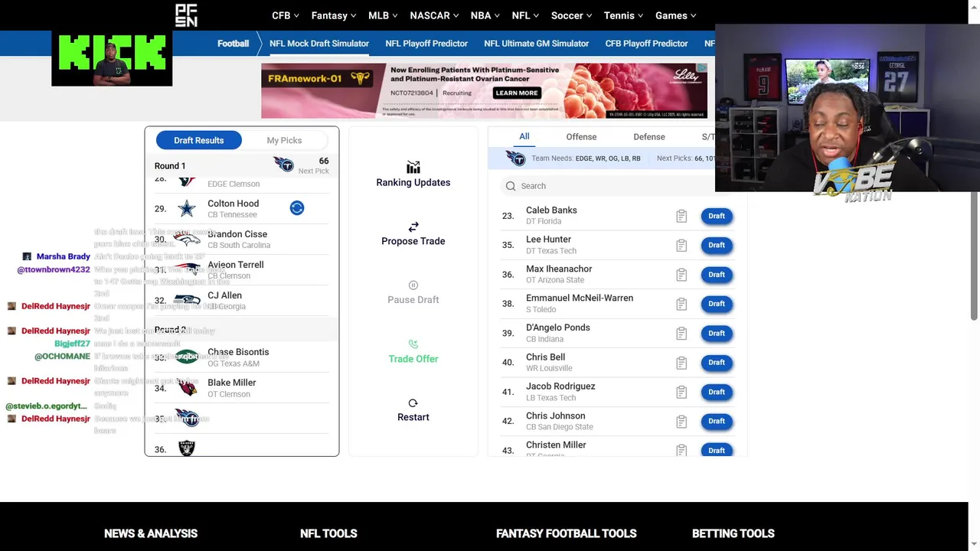Draft Lee Hunter

coord(717,245)
